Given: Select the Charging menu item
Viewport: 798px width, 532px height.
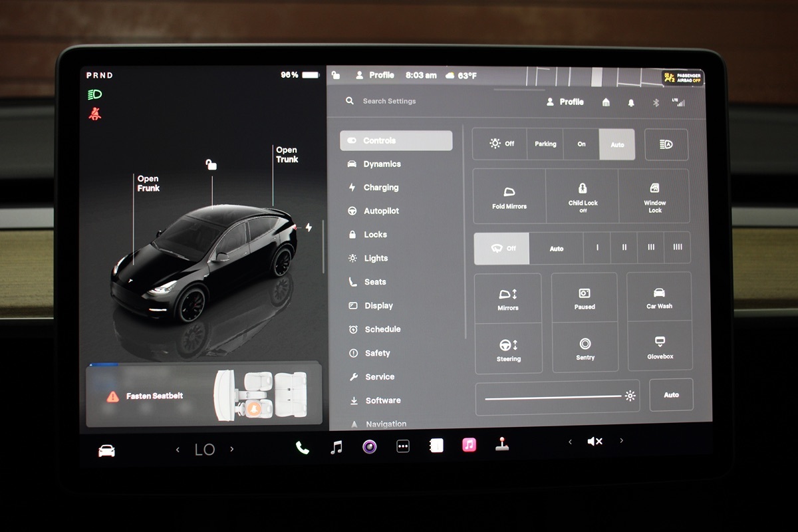Looking at the screenshot, I should tap(380, 188).
